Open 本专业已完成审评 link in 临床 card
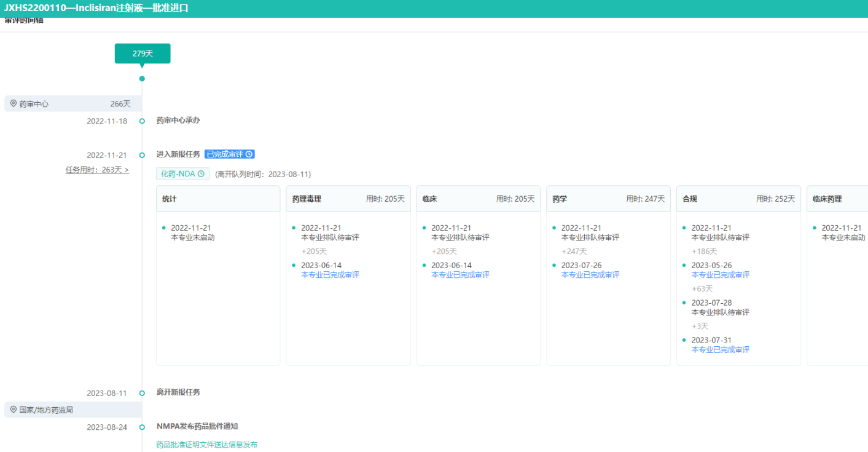 [x=460, y=275]
